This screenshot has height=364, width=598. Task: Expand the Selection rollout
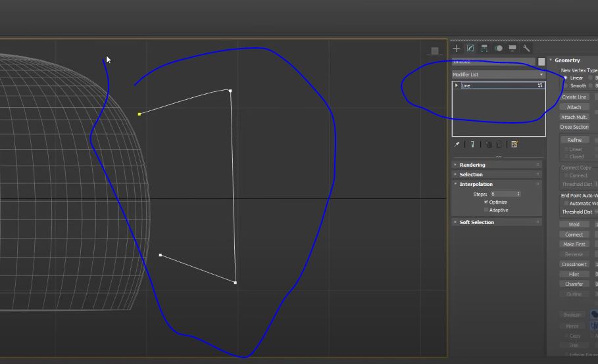497,174
